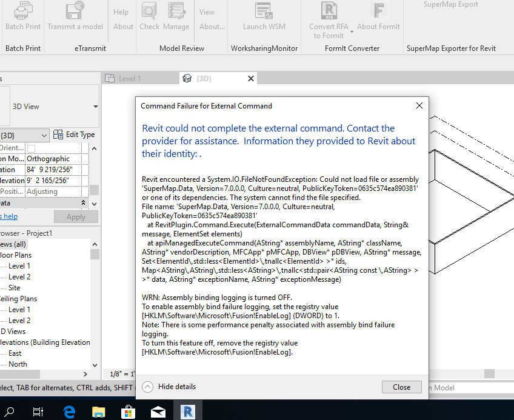Open Microsoft Store from taskbar
Image resolution: width=514 pixels, height=420 pixels.
128,412
